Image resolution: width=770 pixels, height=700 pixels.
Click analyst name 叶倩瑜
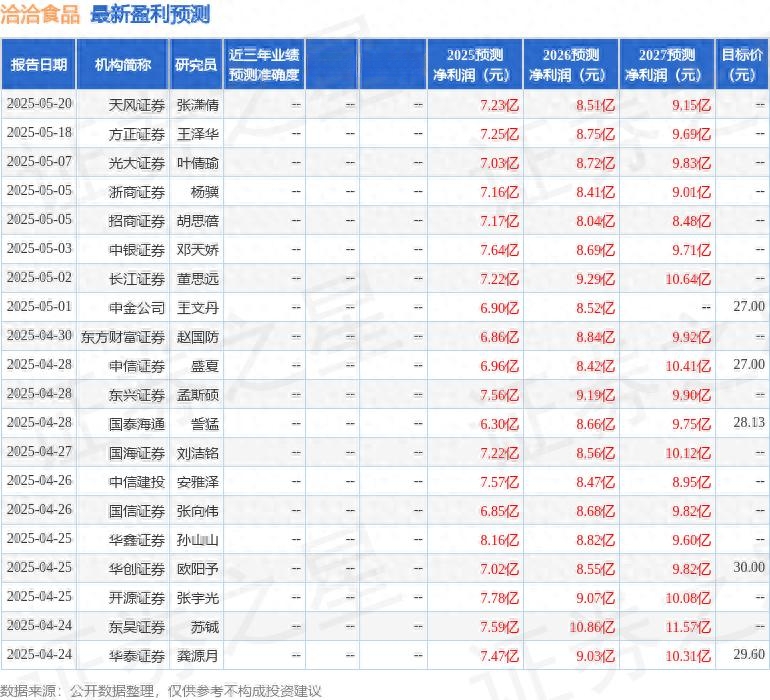click(197, 163)
